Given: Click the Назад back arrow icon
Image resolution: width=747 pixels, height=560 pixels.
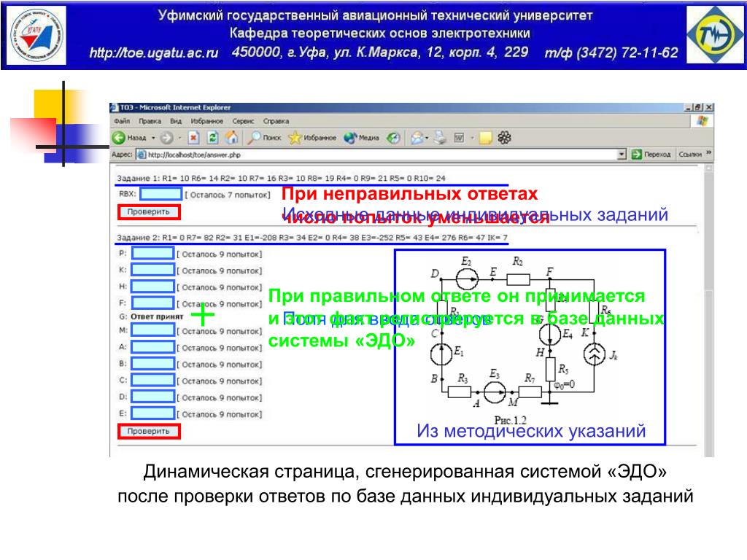Looking at the screenshot, I should (119, 138).
